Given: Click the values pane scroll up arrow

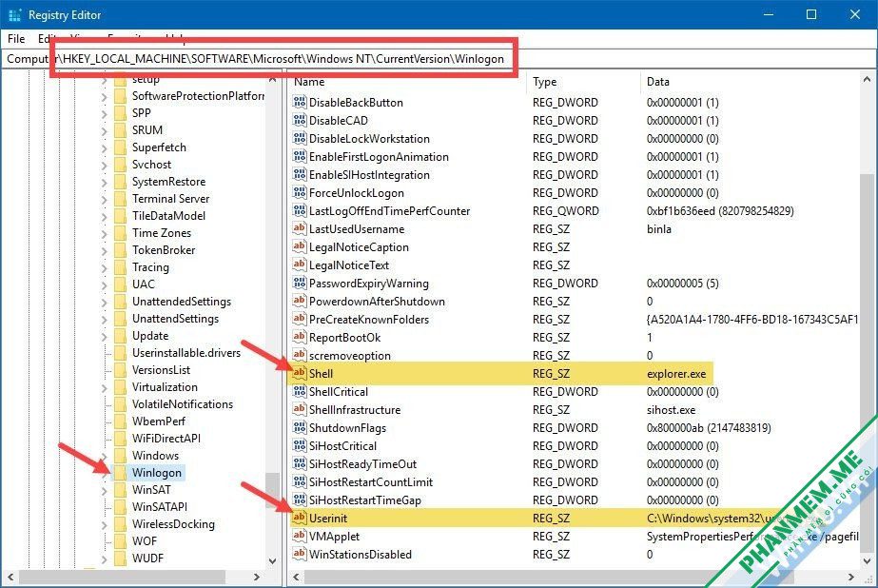Looking at the screenshot, I should 868,81.
